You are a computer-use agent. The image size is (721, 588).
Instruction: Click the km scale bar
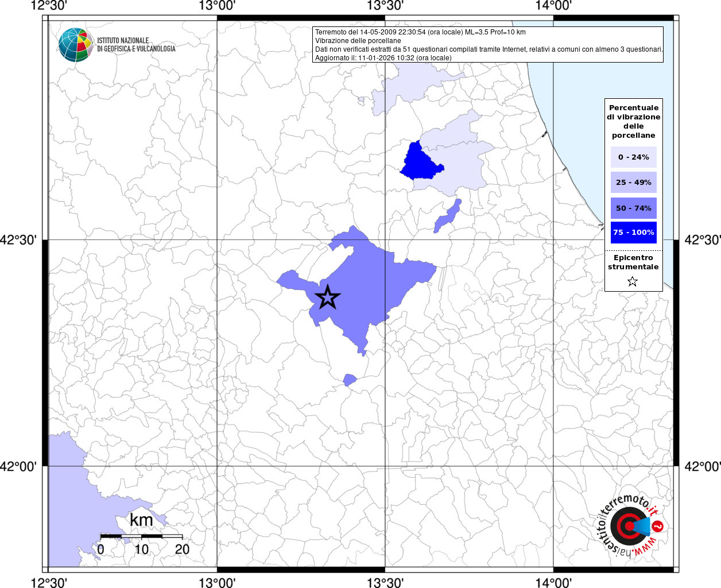[141, 536]
